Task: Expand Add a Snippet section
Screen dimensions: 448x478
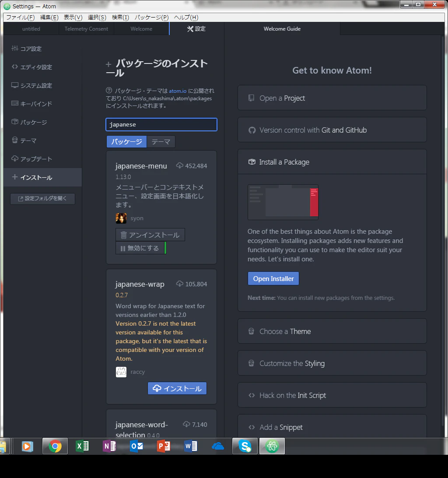Action: (332, 427)
